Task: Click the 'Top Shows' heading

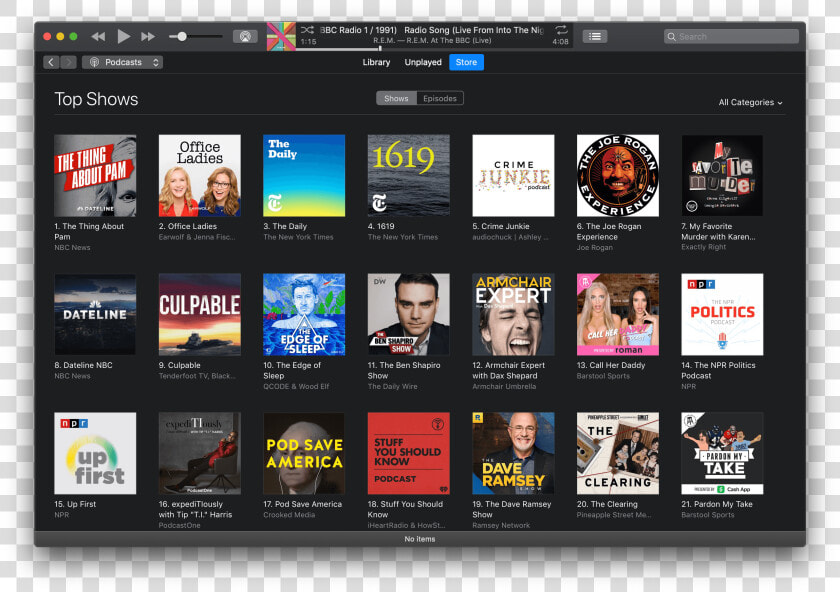Action: point(96,99)
